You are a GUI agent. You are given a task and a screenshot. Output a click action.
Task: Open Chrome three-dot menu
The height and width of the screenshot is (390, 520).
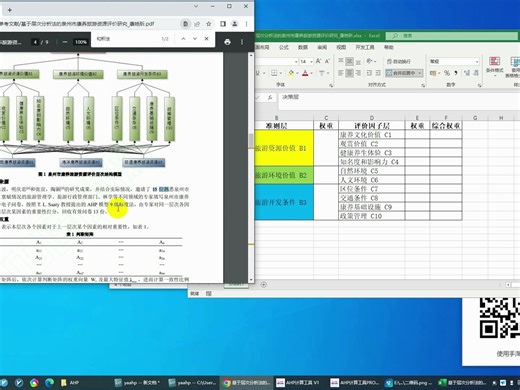point(246,24)
